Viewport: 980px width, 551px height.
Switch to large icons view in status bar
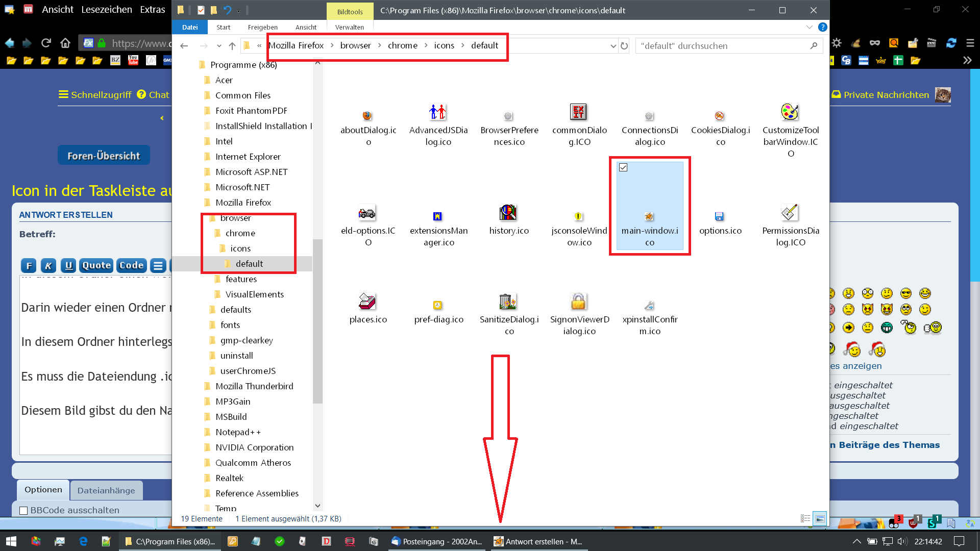click(820, 518)
